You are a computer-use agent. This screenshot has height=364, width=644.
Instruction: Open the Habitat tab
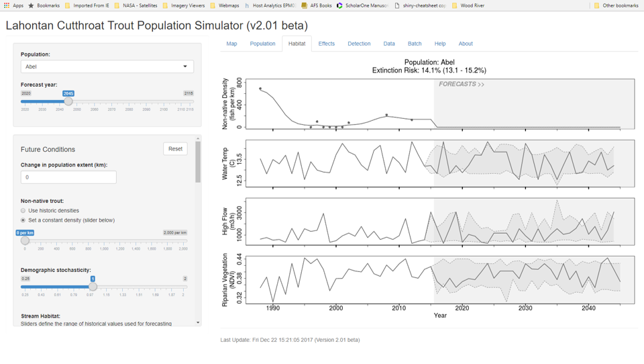click(297, 44)
